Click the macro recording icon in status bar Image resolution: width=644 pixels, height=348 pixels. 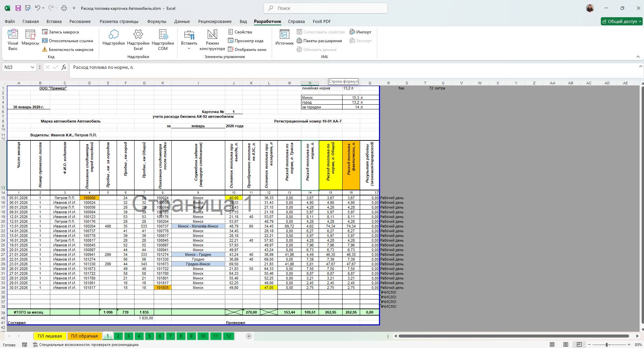click(x=25, y=345)
